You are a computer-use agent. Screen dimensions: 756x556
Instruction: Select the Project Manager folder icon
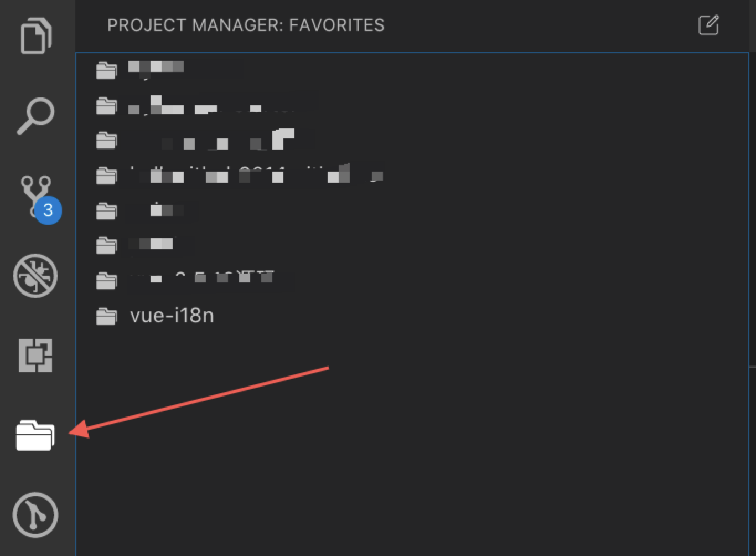(35, 435)
